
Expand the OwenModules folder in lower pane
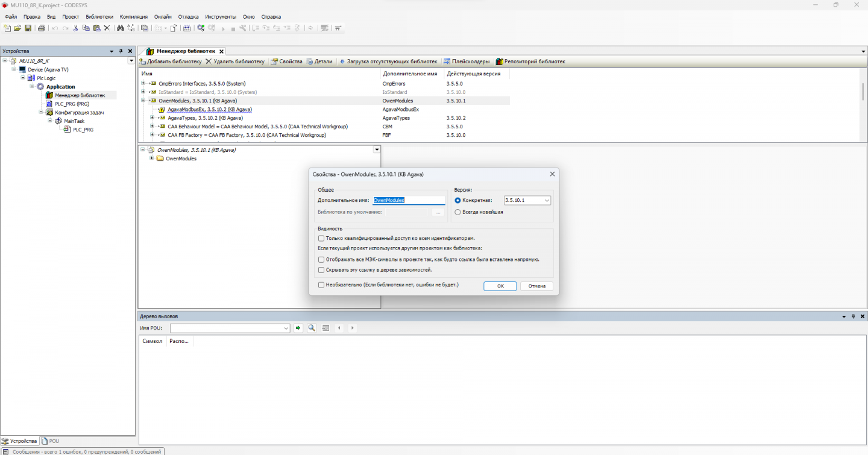[x=152, y=158]
